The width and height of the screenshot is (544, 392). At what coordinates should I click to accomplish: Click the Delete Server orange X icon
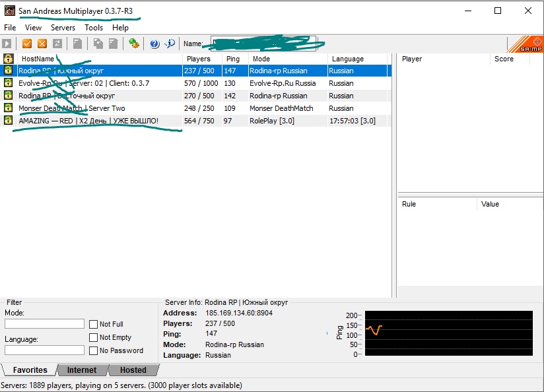(x=42, y=44)
